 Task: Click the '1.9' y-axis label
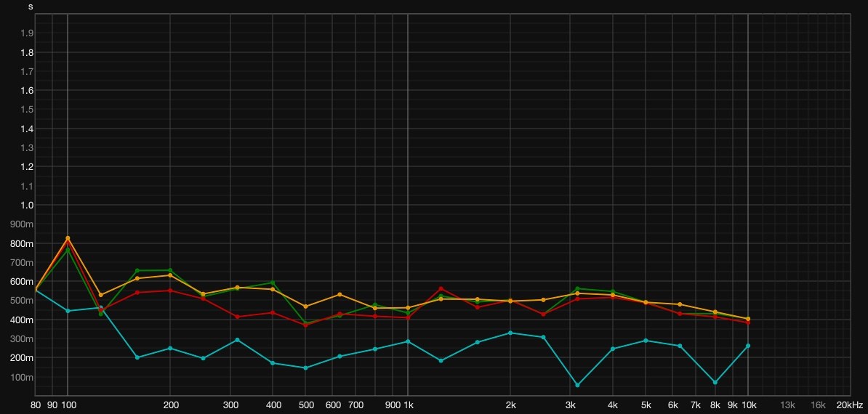pyautogui.click(x=27, y=33)
